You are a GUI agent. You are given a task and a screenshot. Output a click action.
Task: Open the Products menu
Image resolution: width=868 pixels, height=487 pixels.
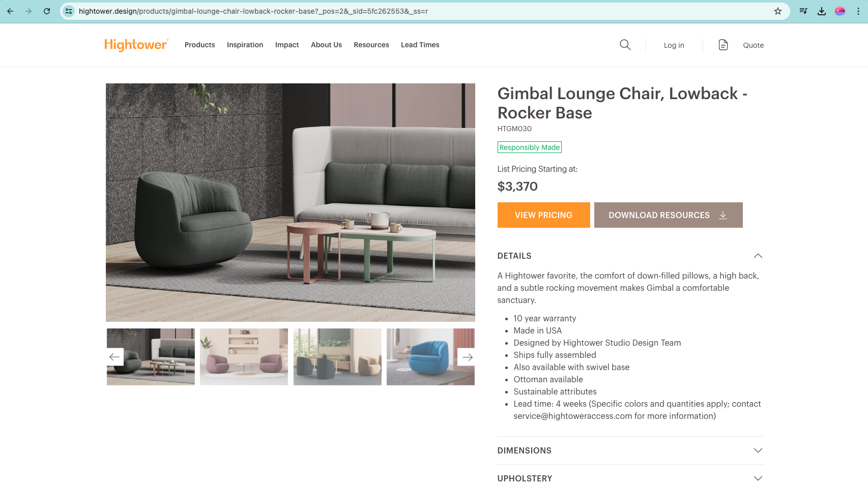(199, 45)
